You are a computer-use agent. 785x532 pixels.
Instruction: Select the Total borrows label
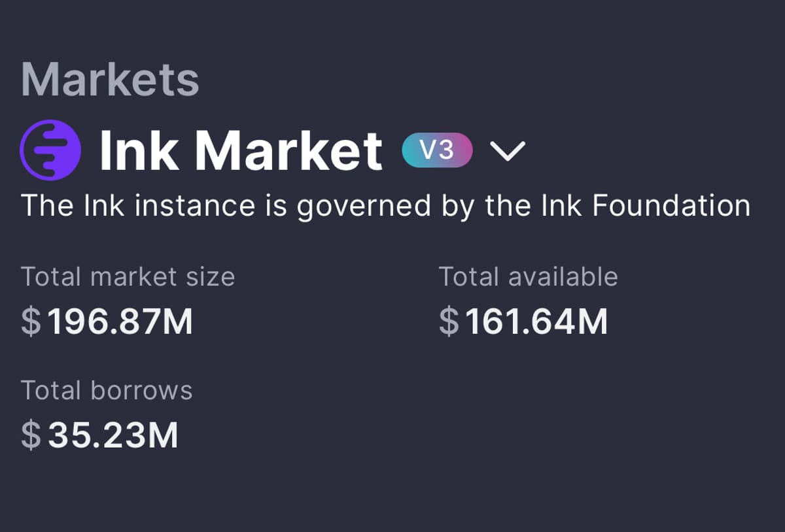point(107,390)
